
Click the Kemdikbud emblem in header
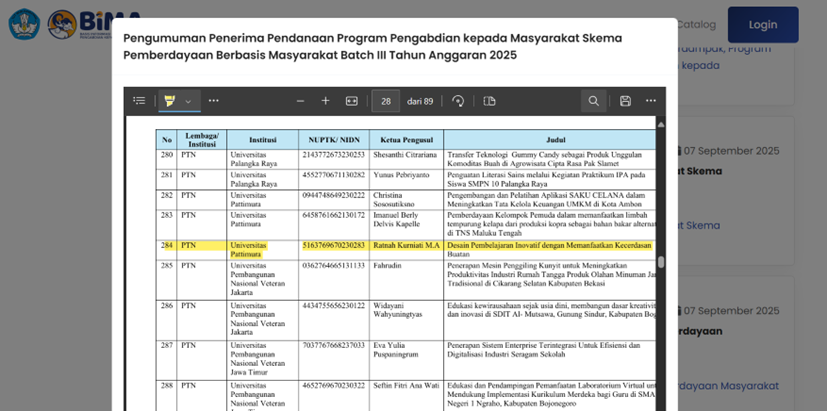coord(24,24)
